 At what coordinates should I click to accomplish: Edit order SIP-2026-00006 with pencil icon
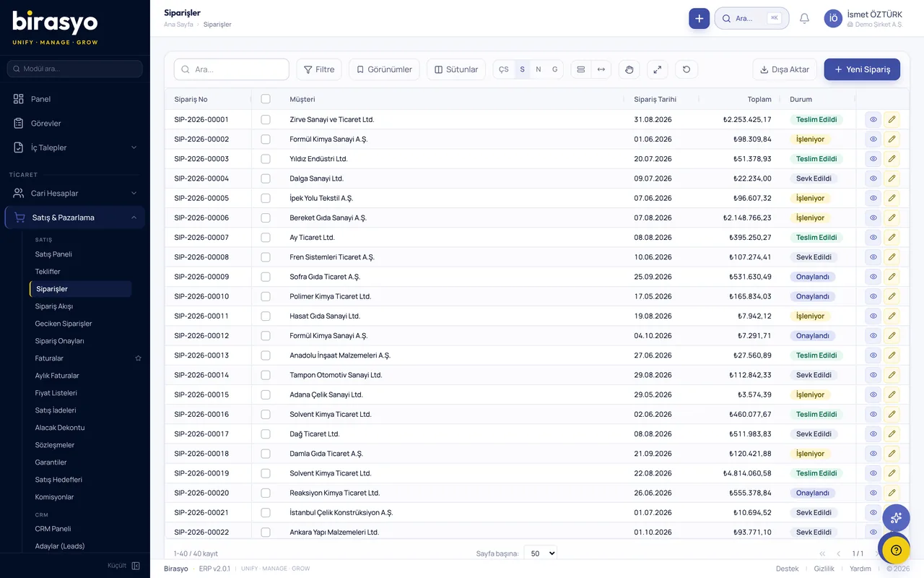click(892, 217)
